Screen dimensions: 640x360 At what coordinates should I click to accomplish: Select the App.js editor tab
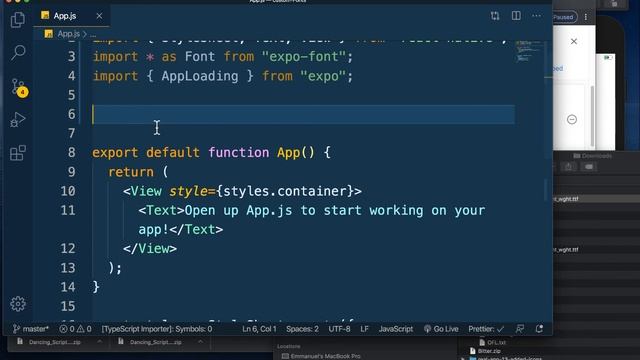coord(64,16)
